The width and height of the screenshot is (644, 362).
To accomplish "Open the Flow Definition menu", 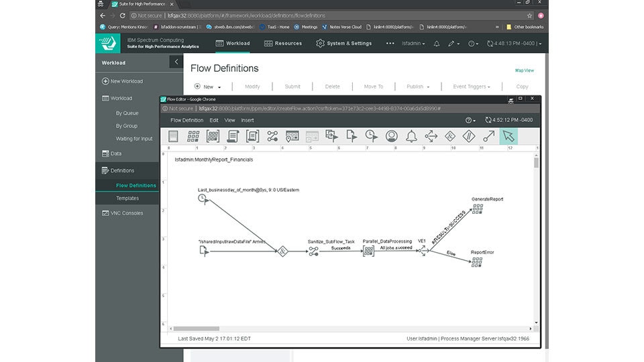I will tap(187, 120).
